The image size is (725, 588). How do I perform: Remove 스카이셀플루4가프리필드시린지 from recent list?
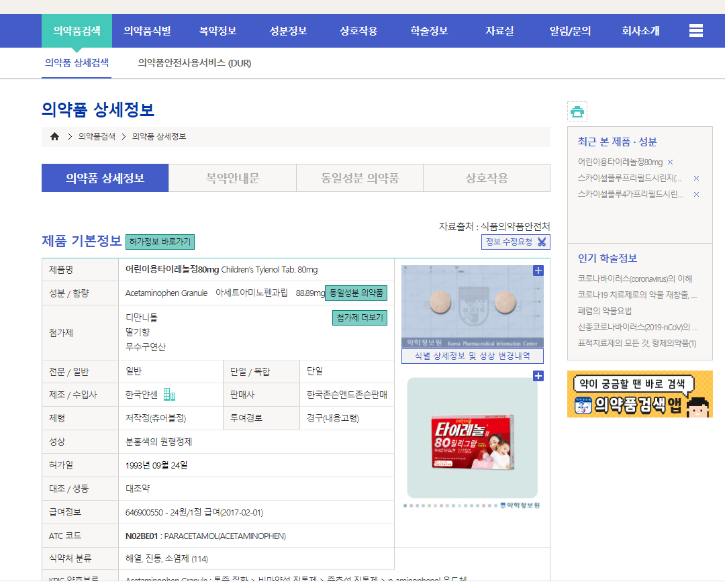click(696, 195)
